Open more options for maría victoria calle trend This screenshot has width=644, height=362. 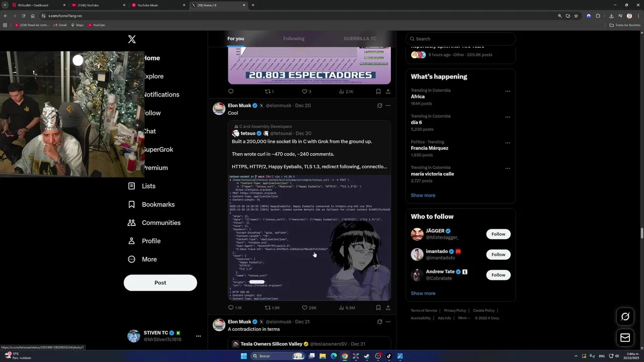(x=508, y=168)
